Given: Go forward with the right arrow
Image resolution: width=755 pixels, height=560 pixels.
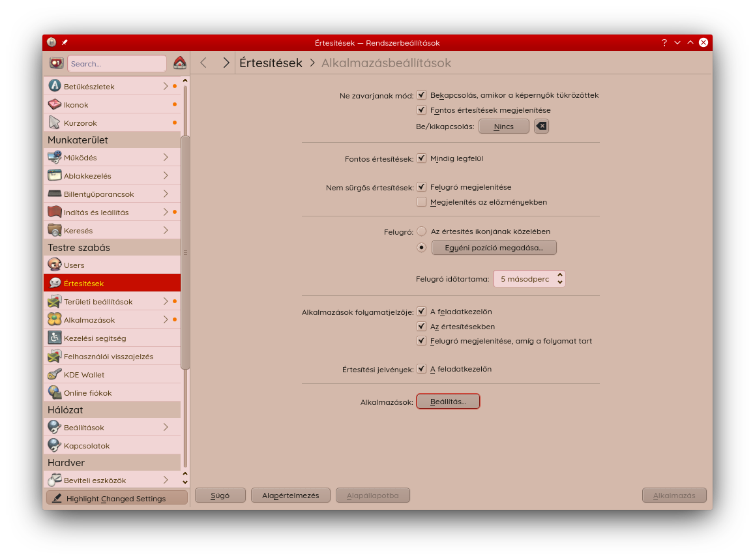Looking at the screenshot, I should point(226,63).
